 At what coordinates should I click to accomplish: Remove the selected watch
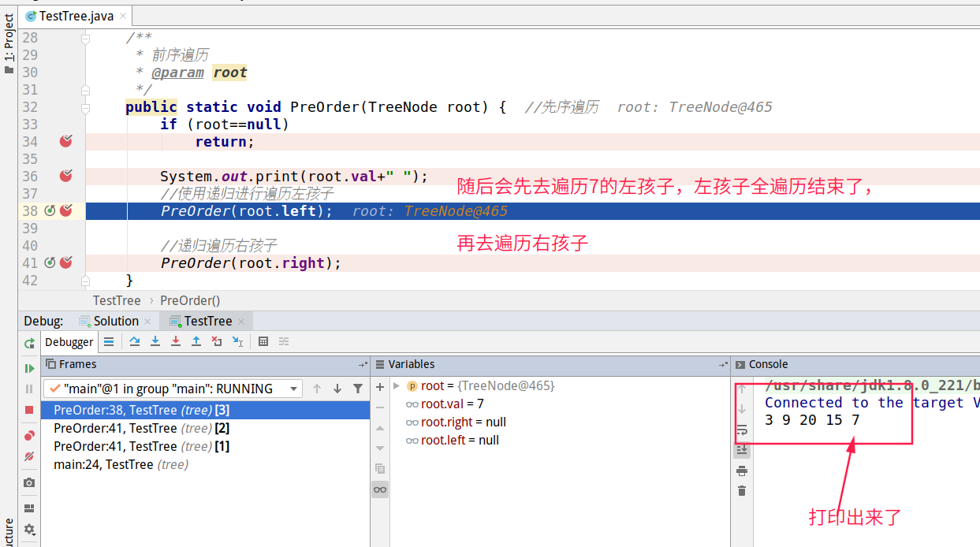(380, 407)
